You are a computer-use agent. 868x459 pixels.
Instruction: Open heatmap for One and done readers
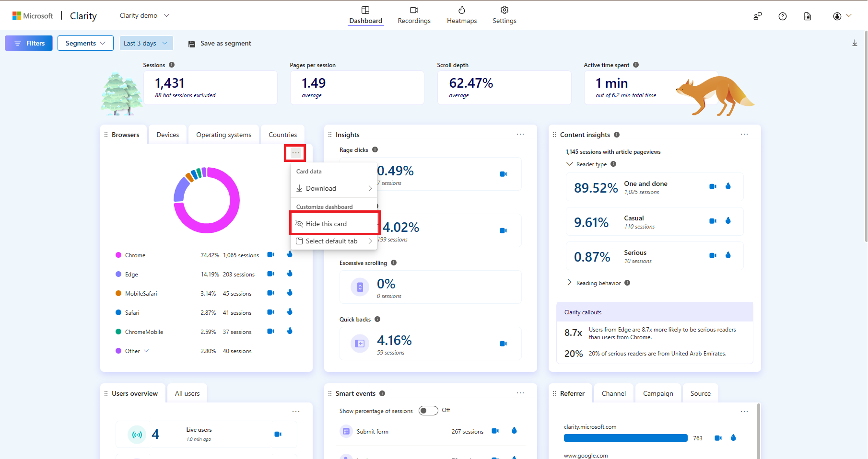(728, 186)
